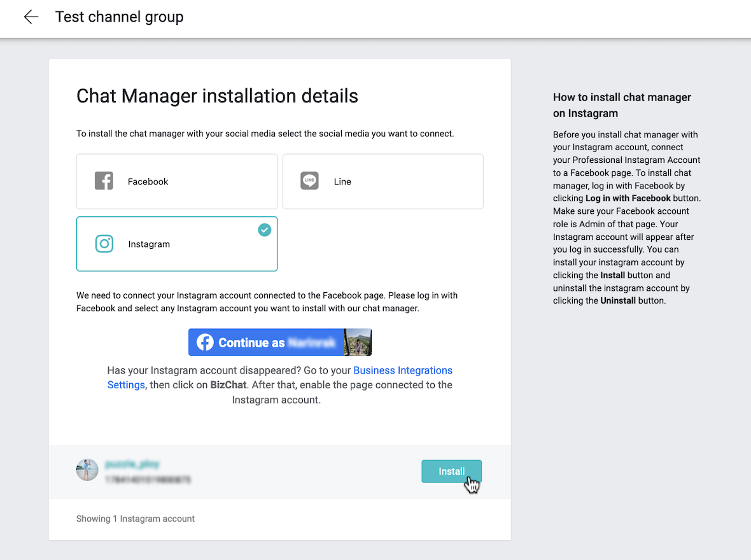This screenshot has height=560, width=751.
Task: Click Facebook logo on Continue button
Action: [204, 342]
